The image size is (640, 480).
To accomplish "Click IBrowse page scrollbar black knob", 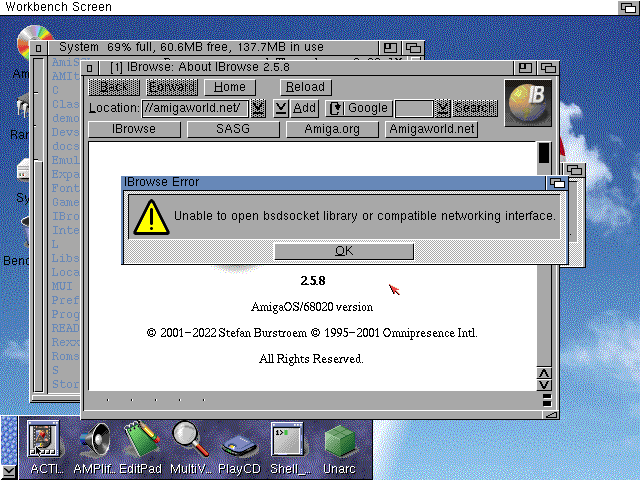I will click(x=544, y=153).
